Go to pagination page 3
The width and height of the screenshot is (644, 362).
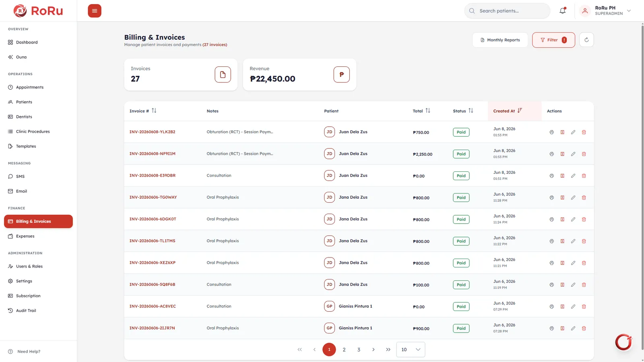[359, 350]
